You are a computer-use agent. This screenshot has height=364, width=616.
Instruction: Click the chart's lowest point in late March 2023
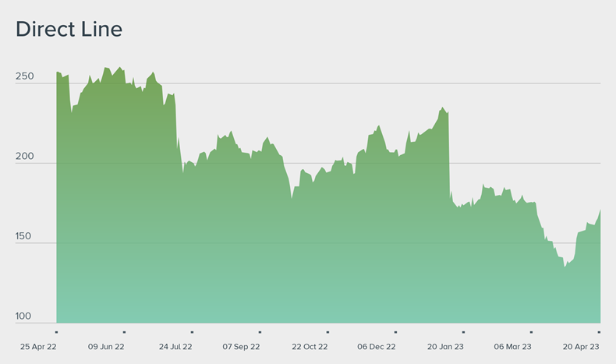[x=565, y=267]
